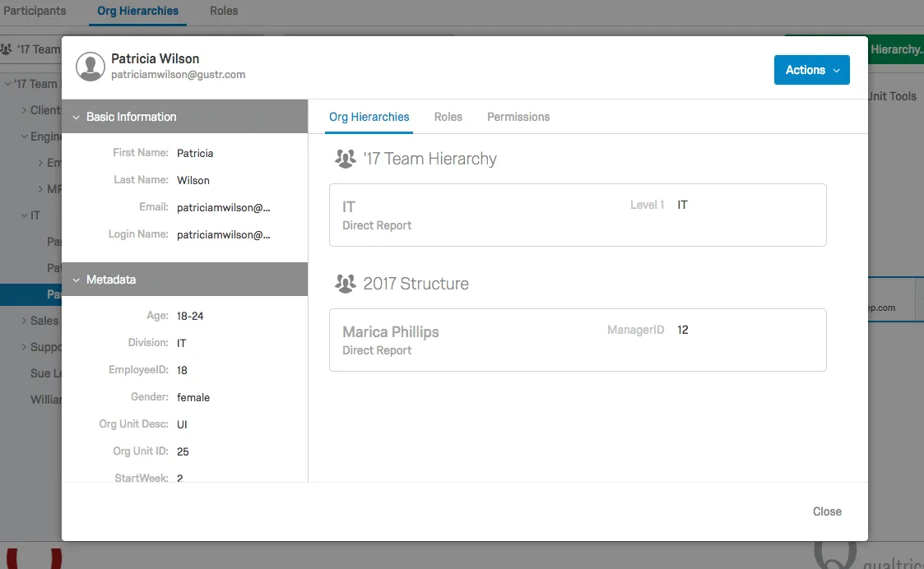Click the 2017 Structure group icon
The image size is (924, 569).
pyautogui.click(x=345, y=284)
